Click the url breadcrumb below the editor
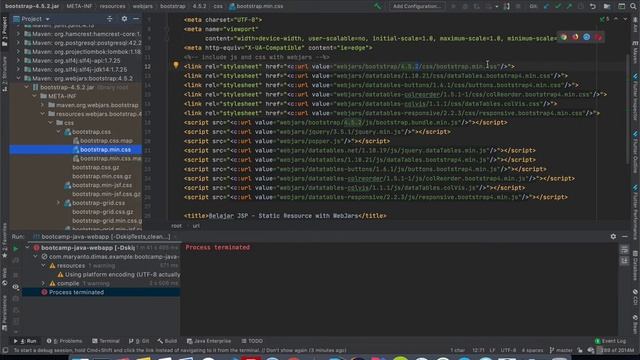Screen dimensions: 640x360 (196, 226)
